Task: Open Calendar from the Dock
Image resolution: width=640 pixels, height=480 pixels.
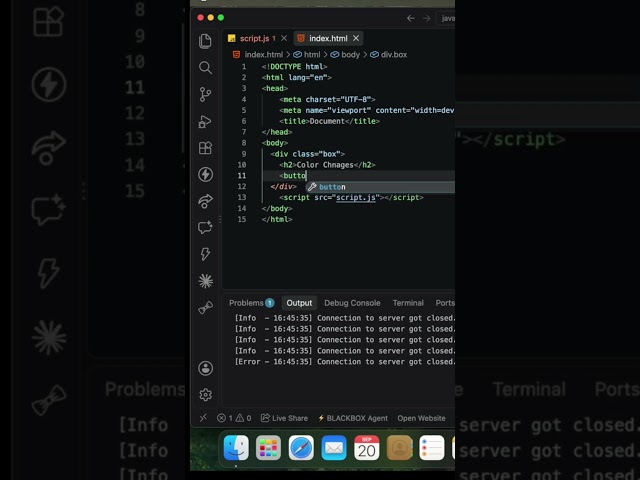Action: 367,447
